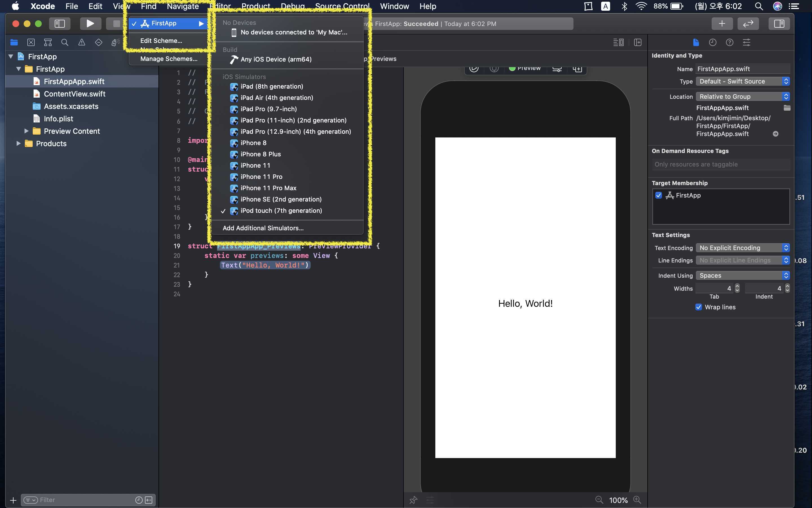Open the History inspector clock icon

point(713,42)
